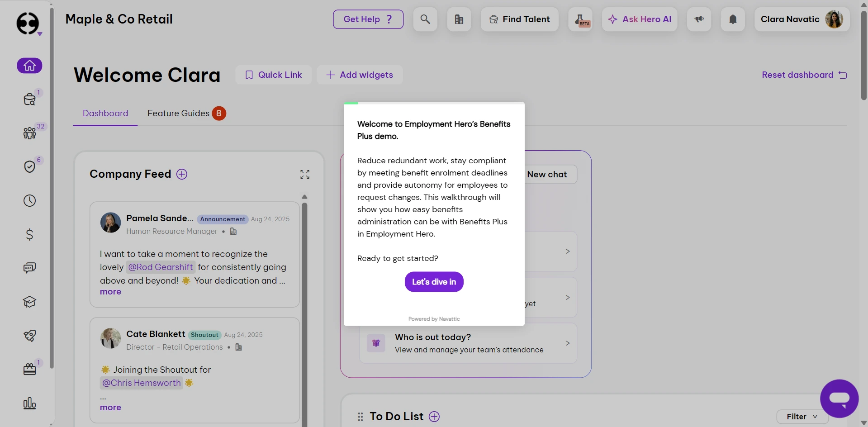Open the logo dropdown arrow menu

40,34
